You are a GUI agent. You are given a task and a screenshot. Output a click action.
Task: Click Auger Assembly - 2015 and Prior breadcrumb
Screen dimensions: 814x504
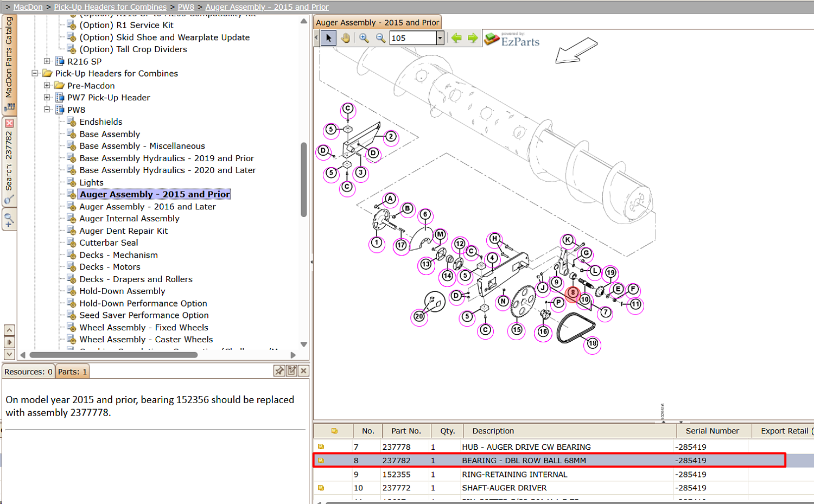coord(267,7)
